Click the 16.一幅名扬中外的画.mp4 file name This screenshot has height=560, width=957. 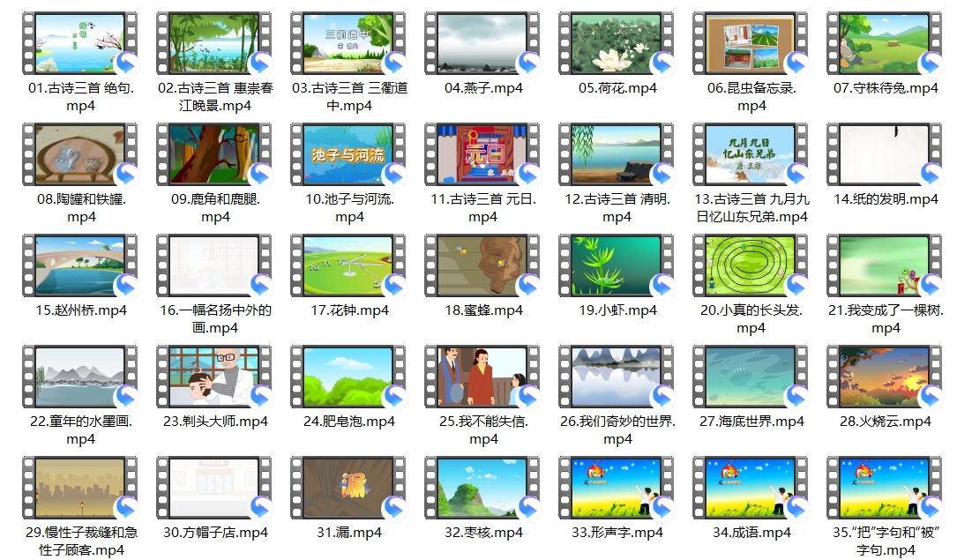[215, 319]
